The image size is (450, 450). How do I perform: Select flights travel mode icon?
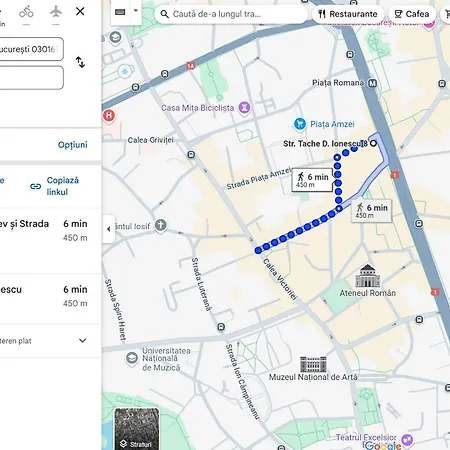(56, 12)
